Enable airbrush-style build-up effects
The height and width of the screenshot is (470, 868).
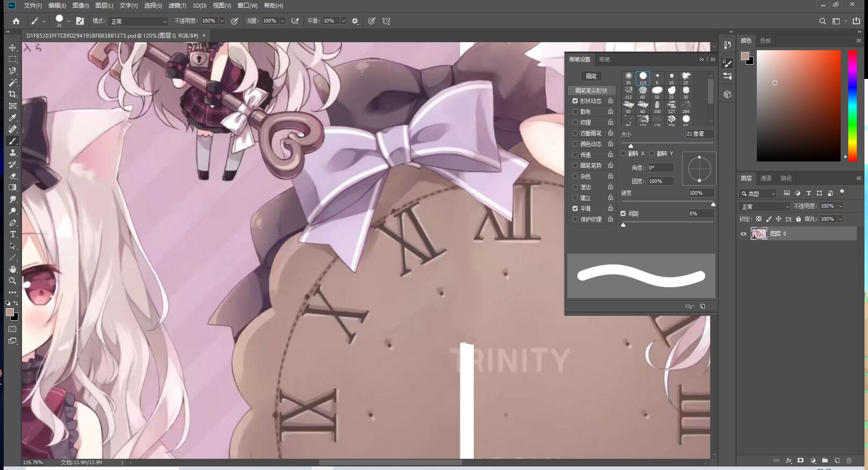click(x=295, y=21)
